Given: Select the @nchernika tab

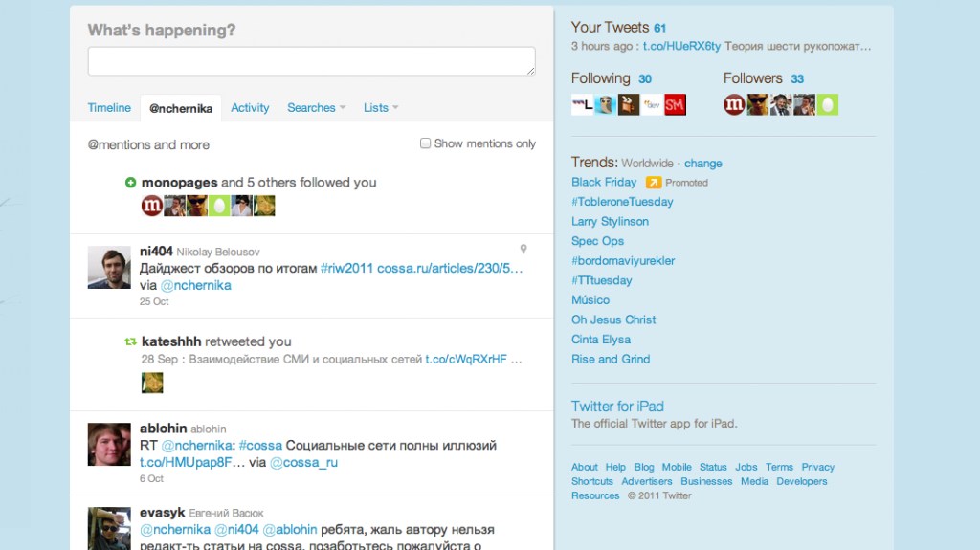Looking at the screenshot, I should 181,108.
